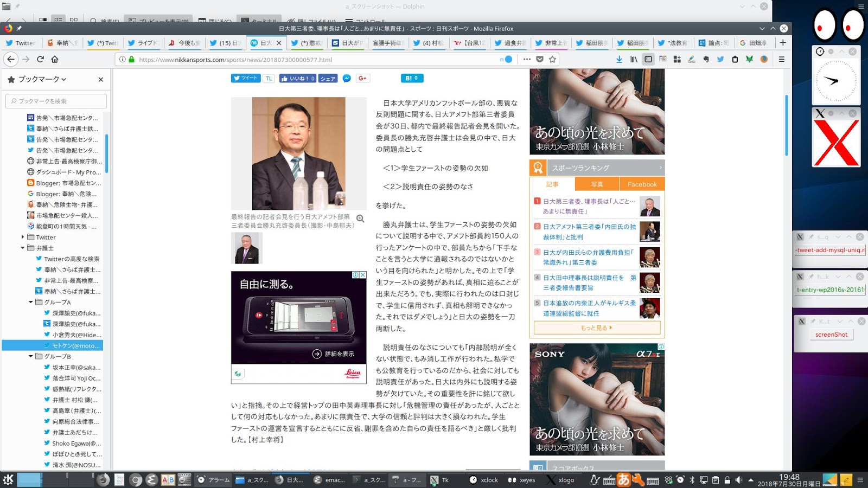868x488 pixels.
Task: Switch to the first Twitter tab
Action: [x=21, y=43]
